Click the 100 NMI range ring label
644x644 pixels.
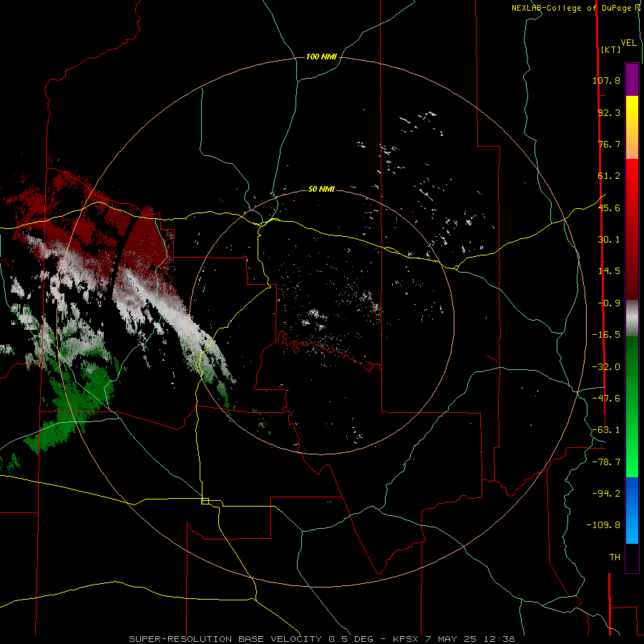[x=321, y=57]
